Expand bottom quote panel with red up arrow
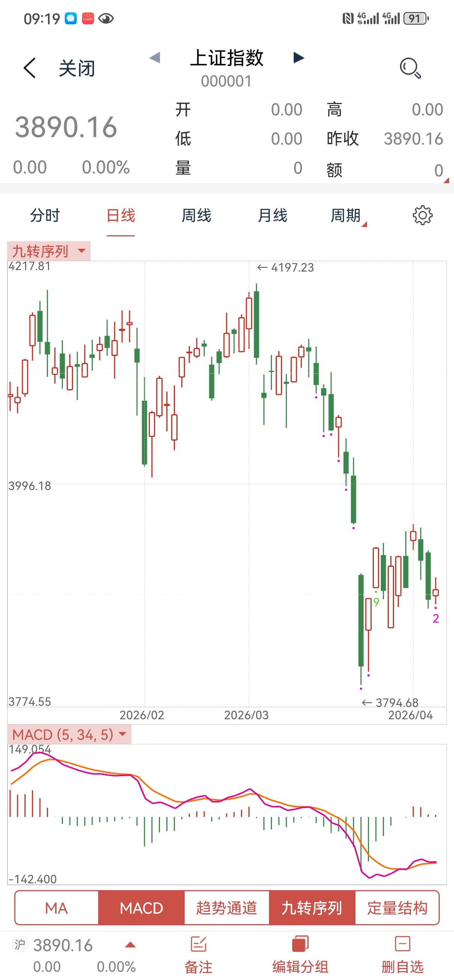 130,945
